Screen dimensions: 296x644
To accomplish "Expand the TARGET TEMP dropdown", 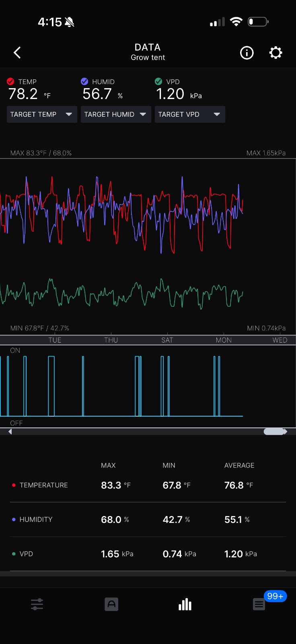I will coord(42,114).
